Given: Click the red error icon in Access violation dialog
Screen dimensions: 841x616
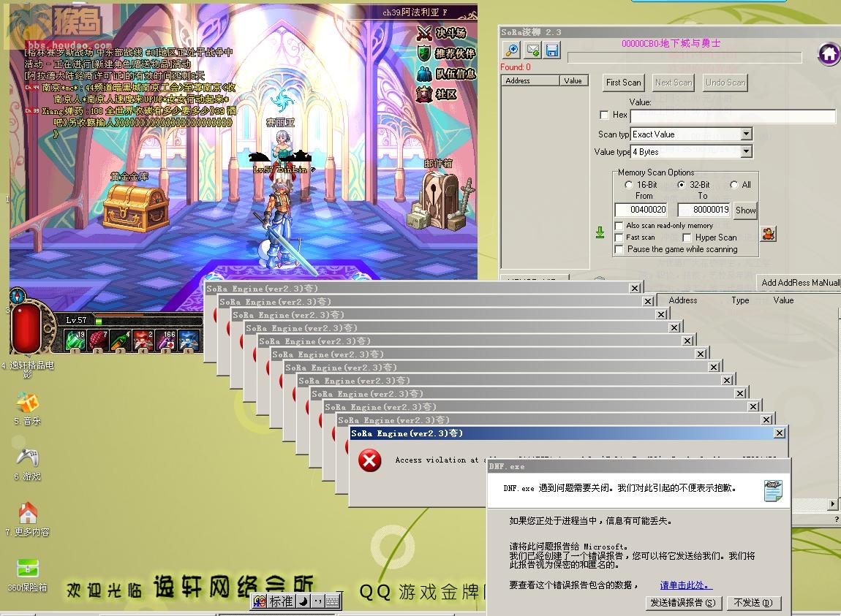Looking at the screenshot, I should tap(369, 460).
